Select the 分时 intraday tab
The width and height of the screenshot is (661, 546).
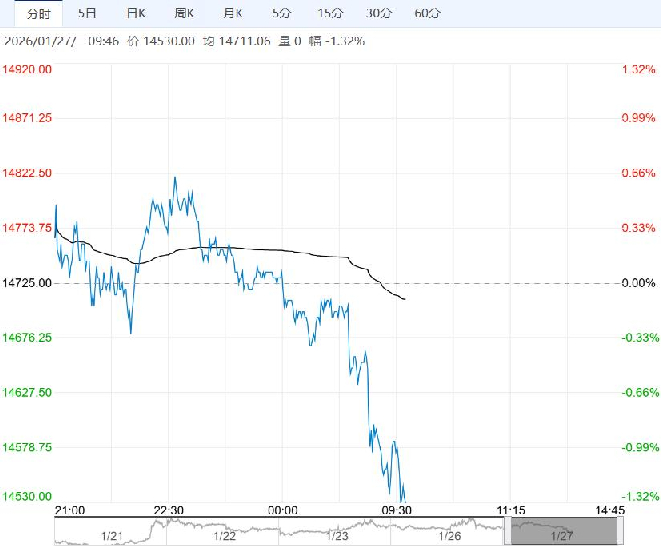tap(37, 14)
